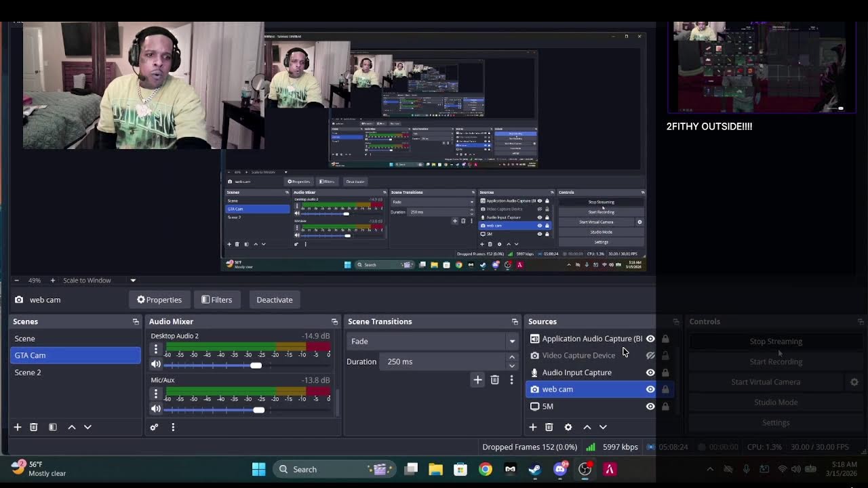Float the Audio Mixer dock with its header icon
Screen dimensions: 868x488
tap(334, 321)
